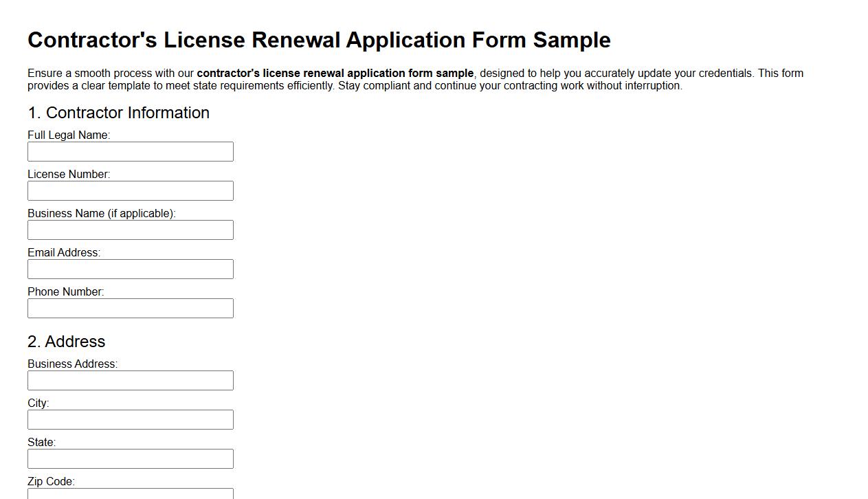Select the Zip Code input field

(x=130, y=495)
